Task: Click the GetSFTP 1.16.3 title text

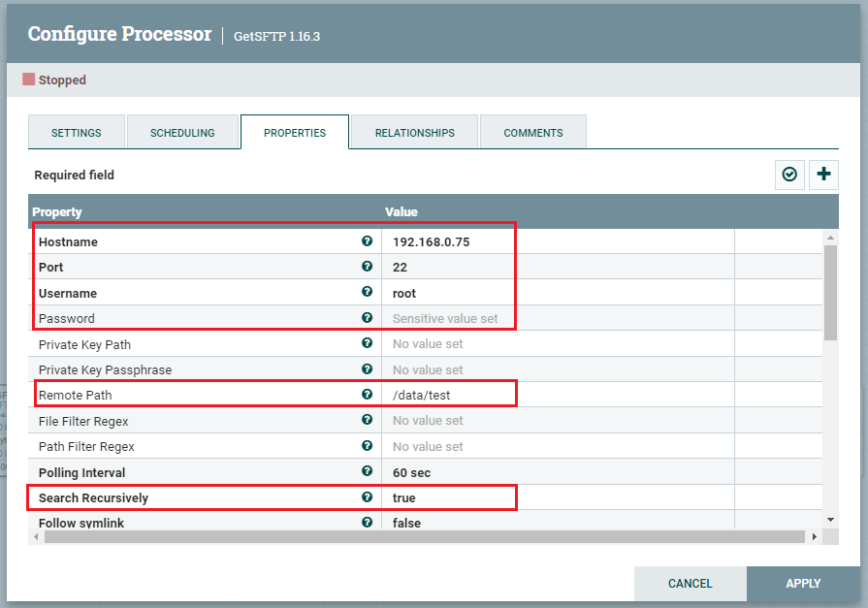Action: [x=276, y=36]
